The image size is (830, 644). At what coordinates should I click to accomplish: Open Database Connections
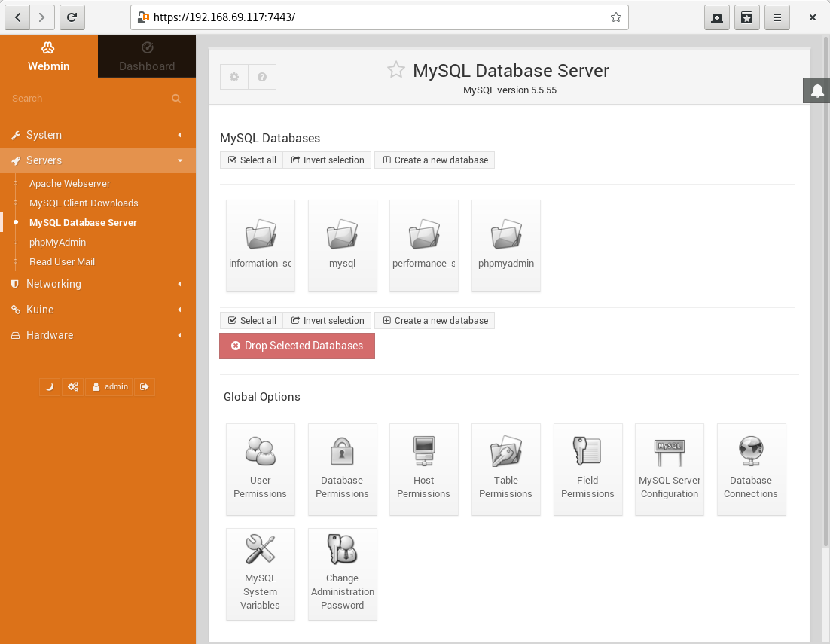coord(752,469)
